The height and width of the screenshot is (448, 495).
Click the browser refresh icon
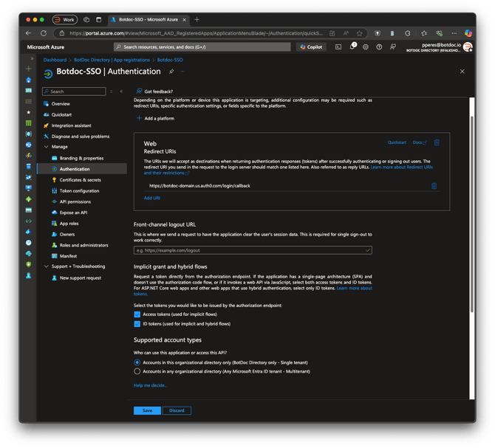[44, 33]
